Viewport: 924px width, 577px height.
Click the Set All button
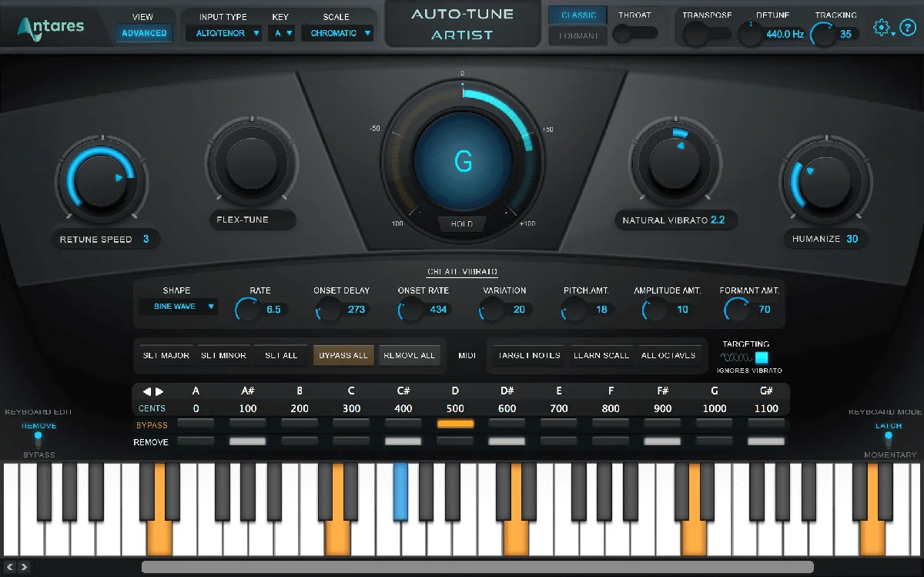pos(281,355)
